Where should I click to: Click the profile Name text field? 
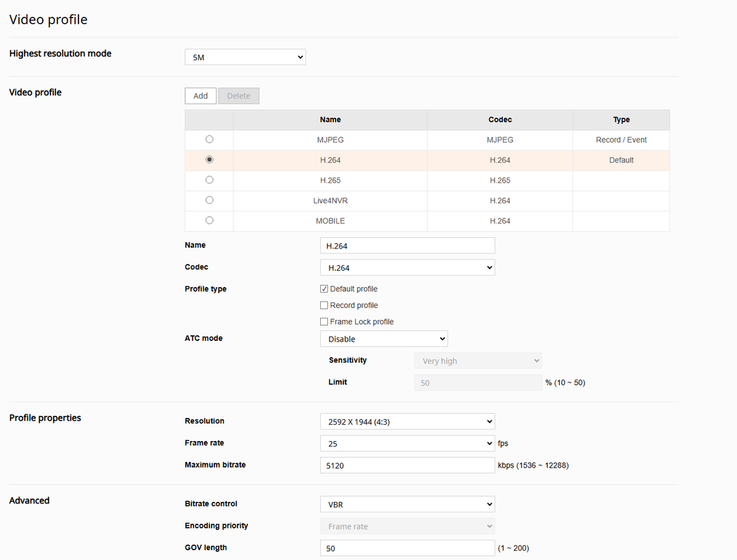click(407, 246)
